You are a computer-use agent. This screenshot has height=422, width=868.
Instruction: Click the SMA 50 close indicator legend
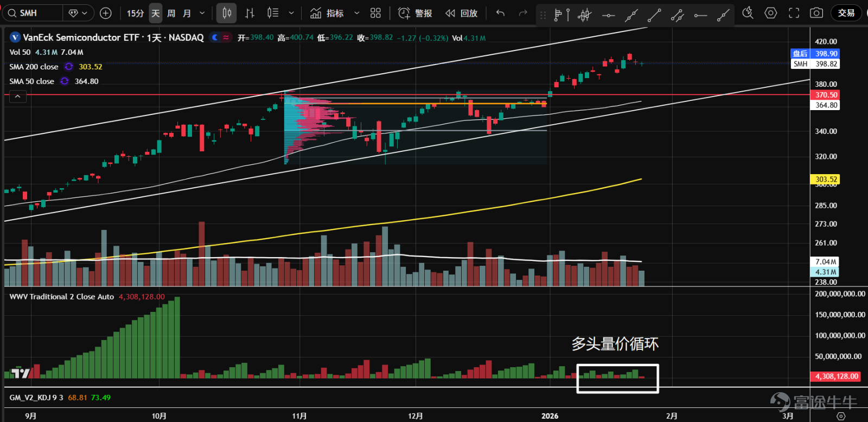click(31, 81)
